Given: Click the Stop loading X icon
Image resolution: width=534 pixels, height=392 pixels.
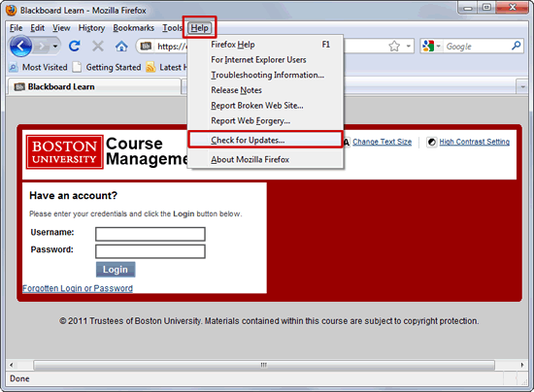Looking at the screenshot, I should point(98,46).
